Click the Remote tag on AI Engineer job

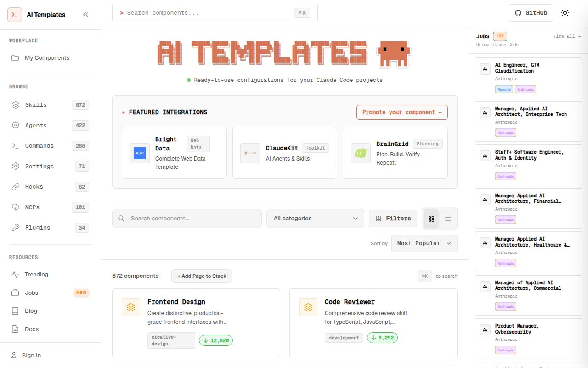click(x=504, y=89)
